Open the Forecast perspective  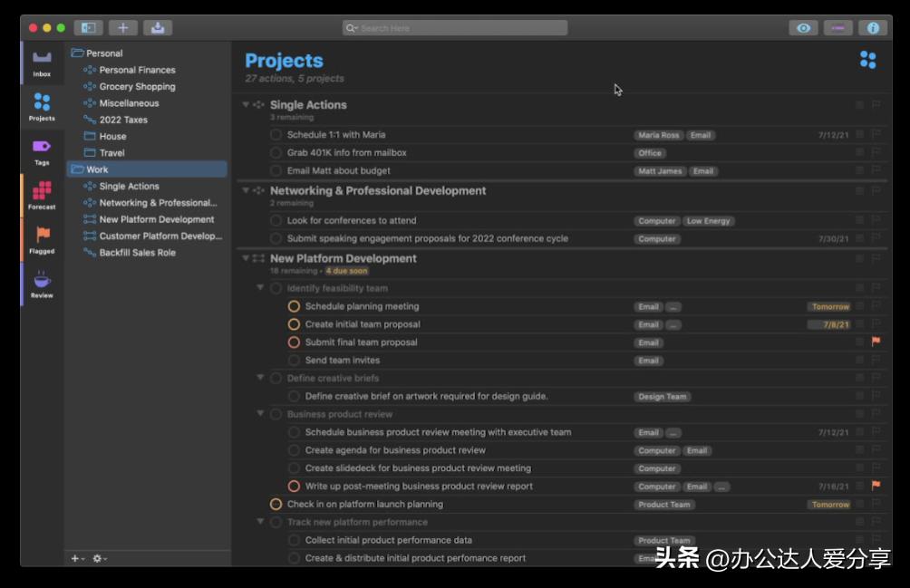click(x=42, y=196)
